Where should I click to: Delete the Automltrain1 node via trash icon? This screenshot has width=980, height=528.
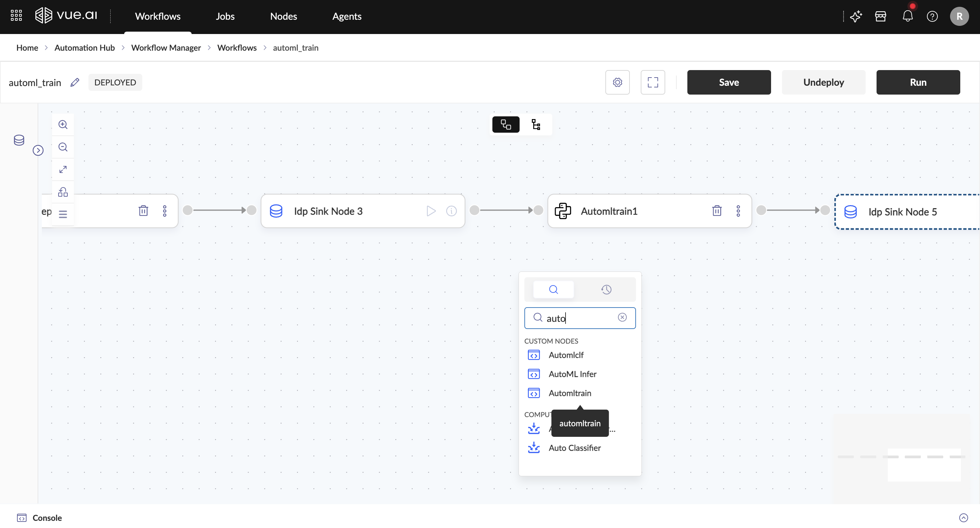(717, 211)
